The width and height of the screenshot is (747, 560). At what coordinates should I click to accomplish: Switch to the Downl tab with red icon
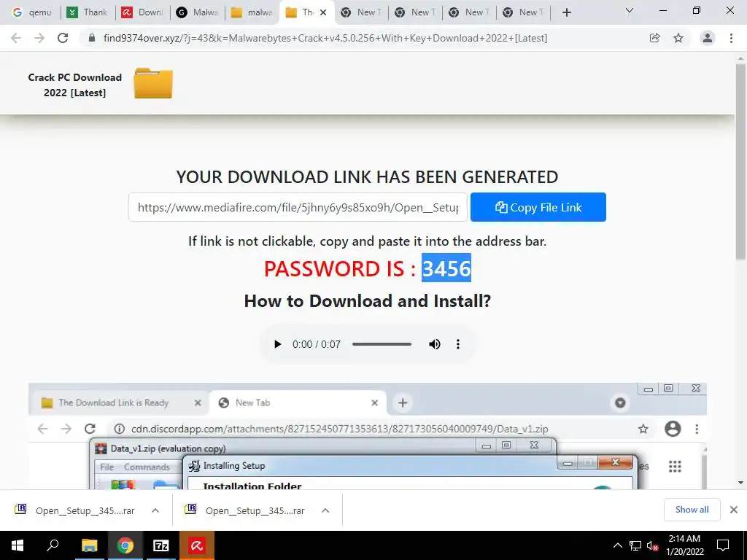tap(142, 12)
